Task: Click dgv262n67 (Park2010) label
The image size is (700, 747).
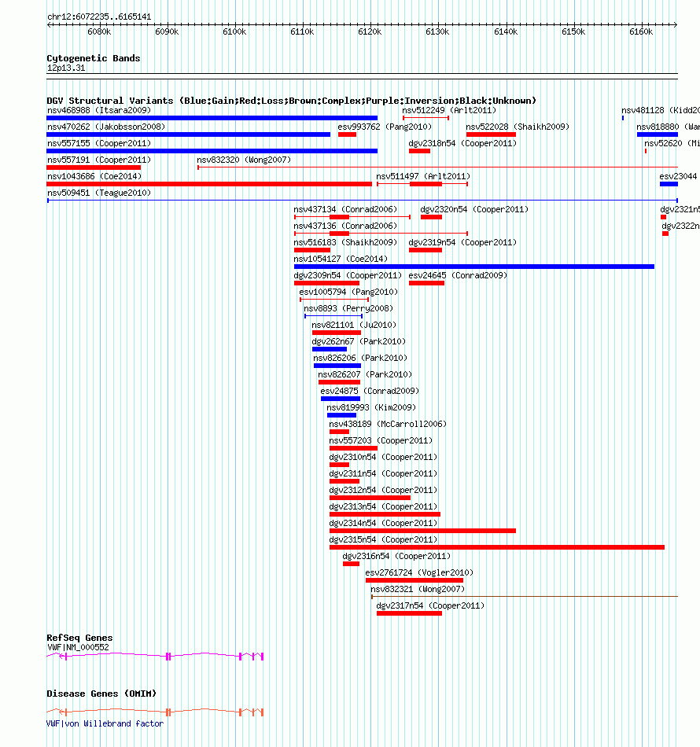Action: (x=359, y=341)
